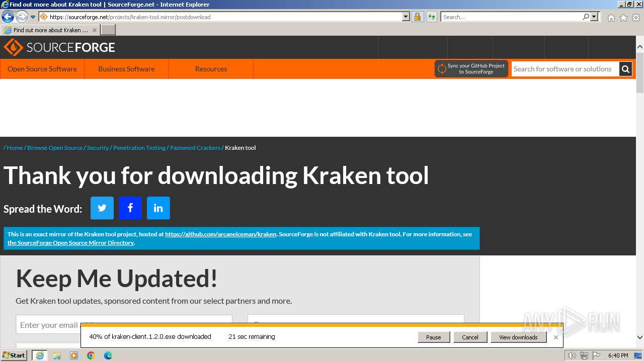Click Sync your GitHub Project button
This screenshot has width=644, height=362.
pyautogui.click(x=471, y=69)
